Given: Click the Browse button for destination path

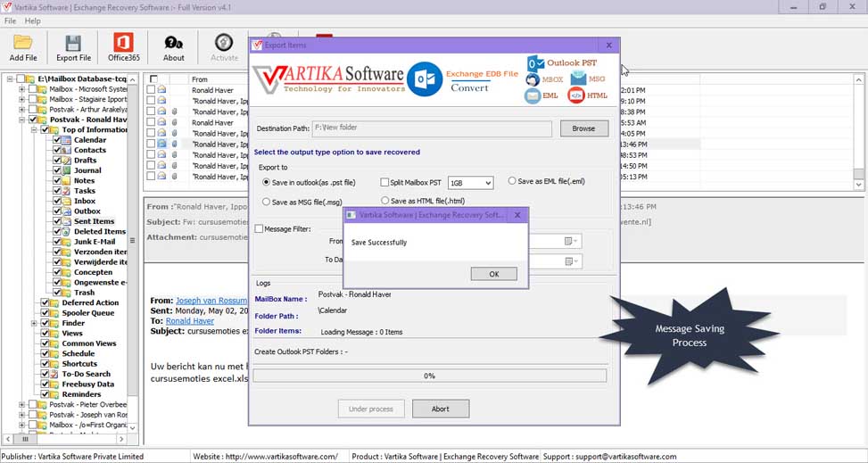Looking at the screenshot, I should tap(584, 128).
